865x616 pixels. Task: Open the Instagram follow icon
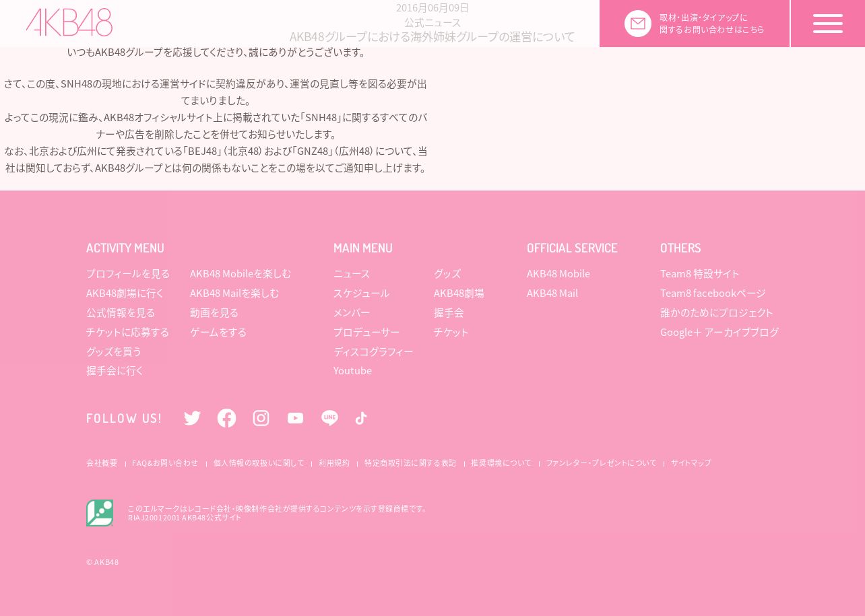(x=261, y=418)
